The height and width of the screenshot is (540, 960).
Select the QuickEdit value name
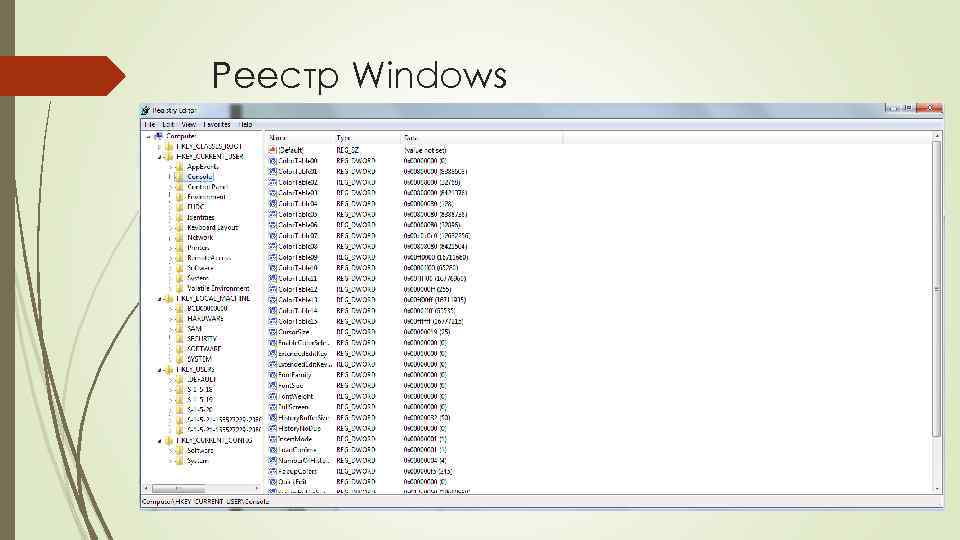pos(293,482)
